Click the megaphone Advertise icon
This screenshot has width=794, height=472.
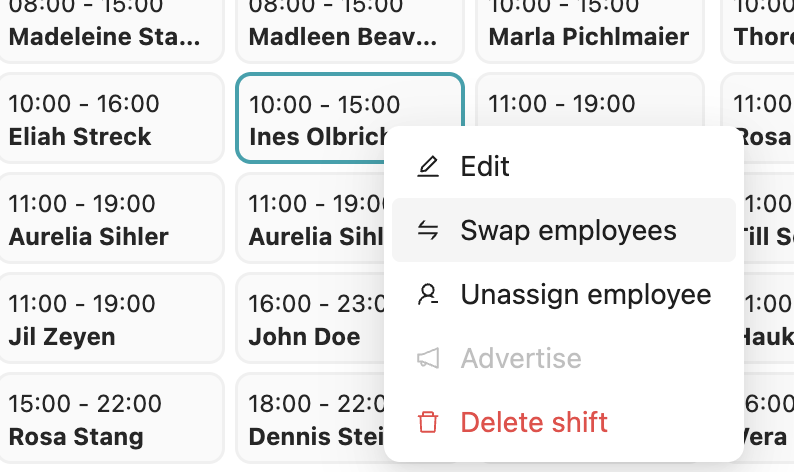[x=428, y=358]
